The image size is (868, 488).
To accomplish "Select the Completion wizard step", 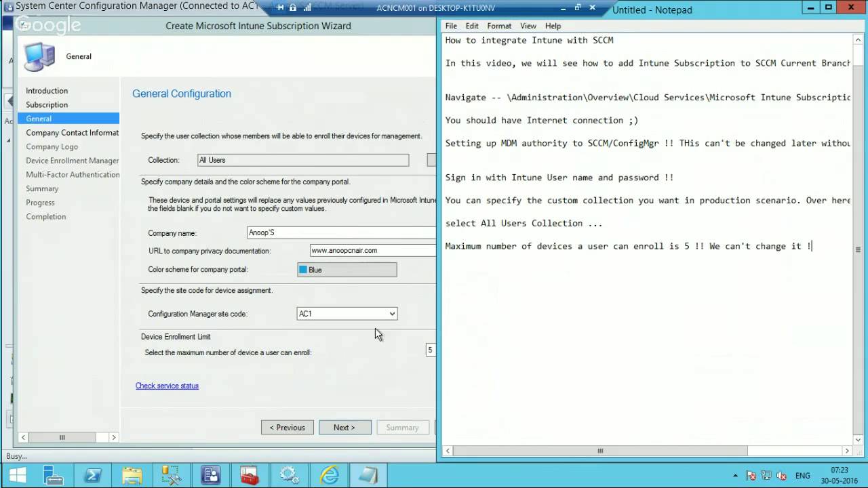I will point(46,217).
